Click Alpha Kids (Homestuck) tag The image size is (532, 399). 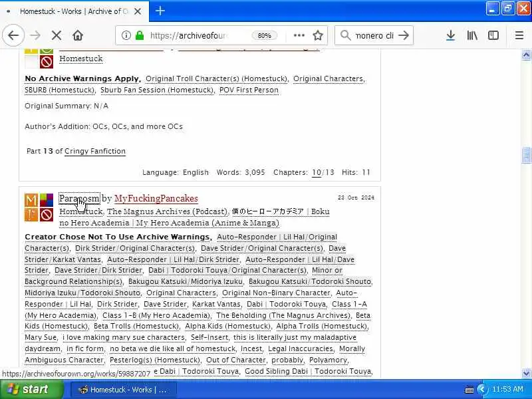click(x=227, y=327)
